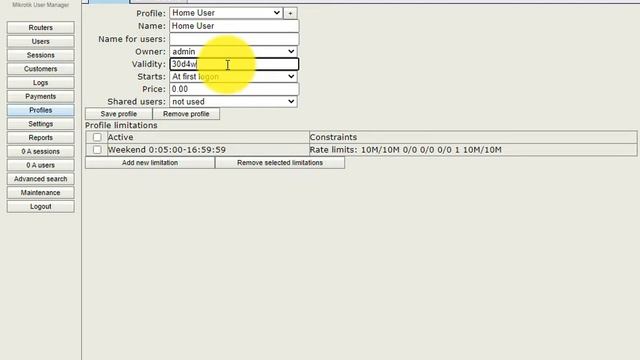This screenshot has width=640, height=360.
Task: Click the Constraints column header
Action: click(473, 137)
